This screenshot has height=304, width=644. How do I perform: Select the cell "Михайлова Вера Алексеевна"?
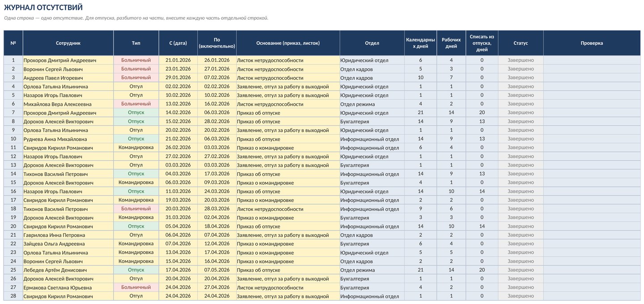(68, 104)
